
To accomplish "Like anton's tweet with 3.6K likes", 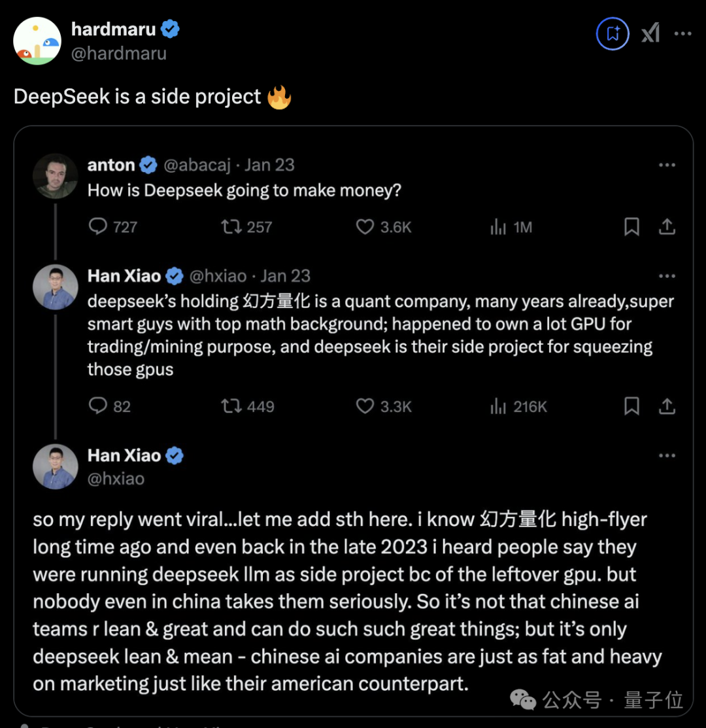I will 365,227.
